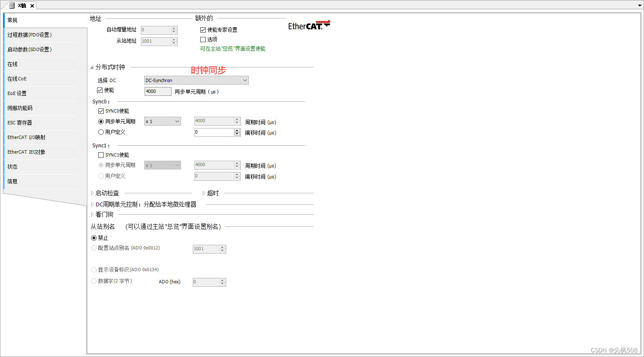The width and height of the screenshot is (644, 357).
Task: Collapse the 分布式时钟 section
Action: tap(92, 67)
